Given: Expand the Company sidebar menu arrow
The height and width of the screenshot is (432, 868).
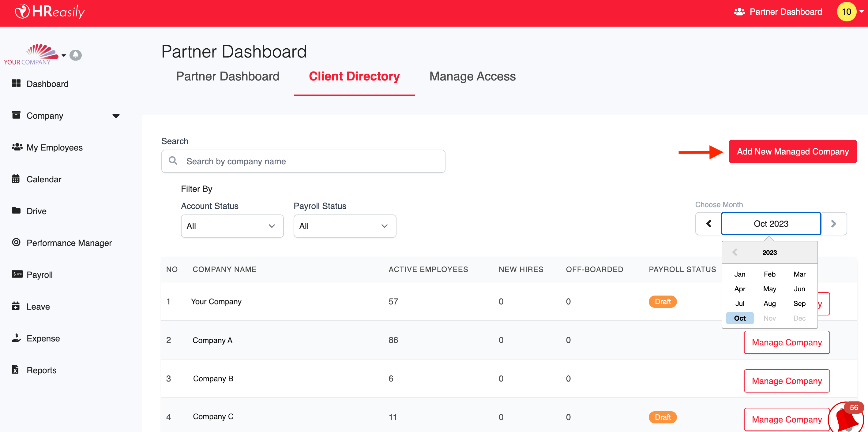Looking at the screenshot, I should point(116,116).
